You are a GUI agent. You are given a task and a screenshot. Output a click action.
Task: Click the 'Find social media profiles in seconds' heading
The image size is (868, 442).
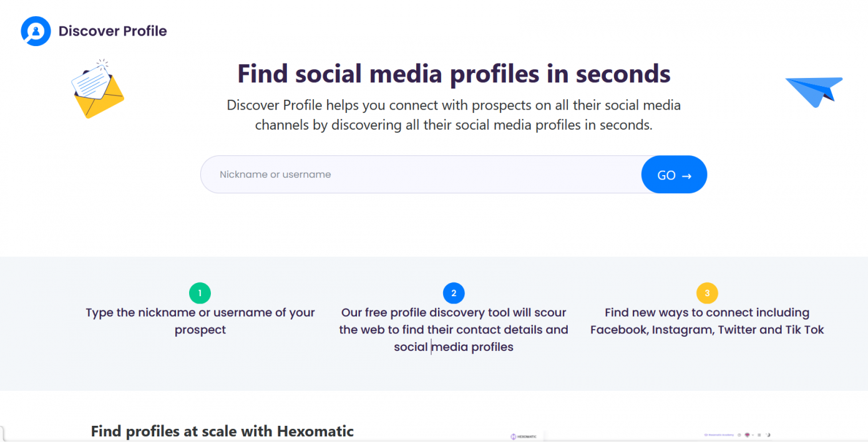click(x=454, y=74)
